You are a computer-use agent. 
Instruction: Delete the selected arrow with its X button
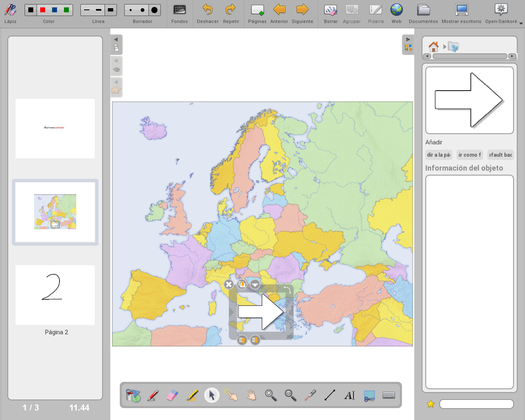point(229,284)
